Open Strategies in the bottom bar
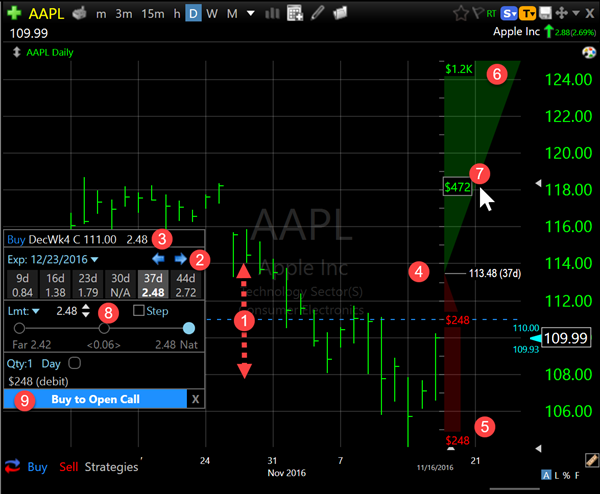Screen dimensions: 600x494 coord(111,467)
